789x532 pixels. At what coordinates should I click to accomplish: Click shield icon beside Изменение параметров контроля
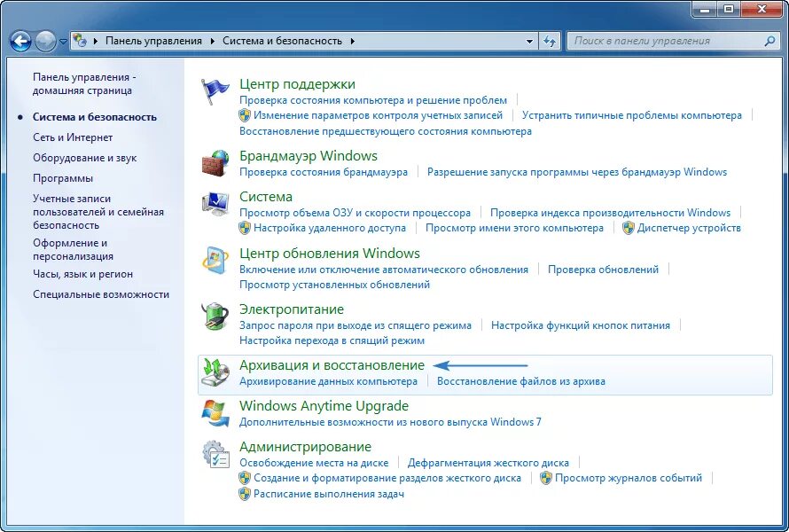pos(245,115)
